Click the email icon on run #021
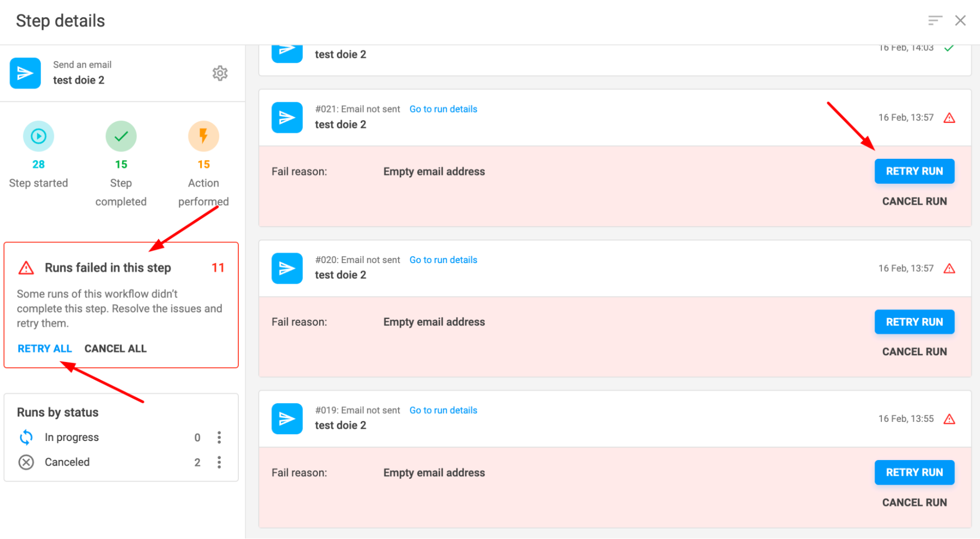 (287, 118)
